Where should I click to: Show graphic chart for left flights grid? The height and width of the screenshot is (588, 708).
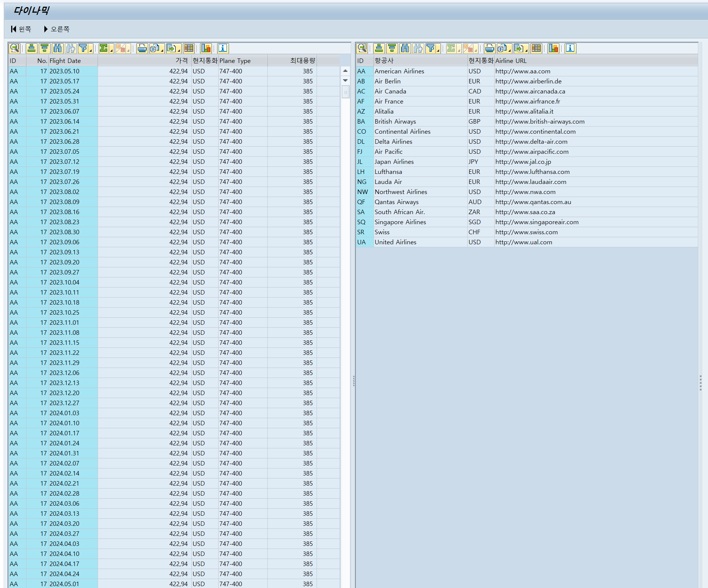206,48
